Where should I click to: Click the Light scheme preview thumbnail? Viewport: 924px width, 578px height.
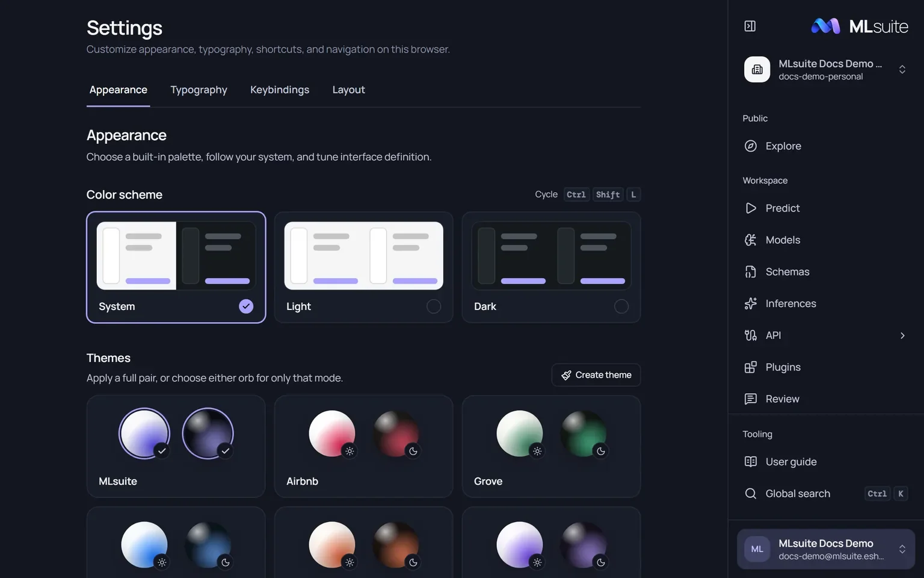[364, 256]
